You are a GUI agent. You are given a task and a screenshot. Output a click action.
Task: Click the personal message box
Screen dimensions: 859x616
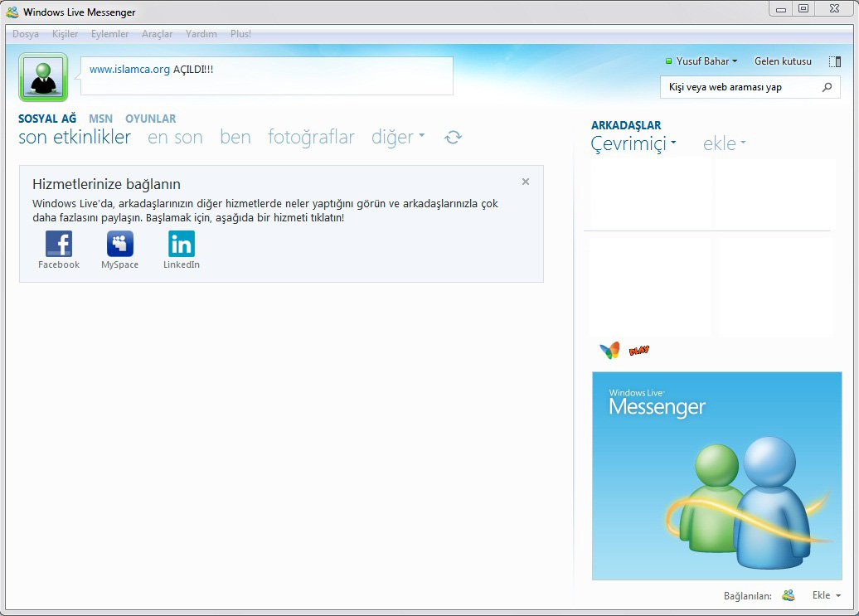pos(267,75)
